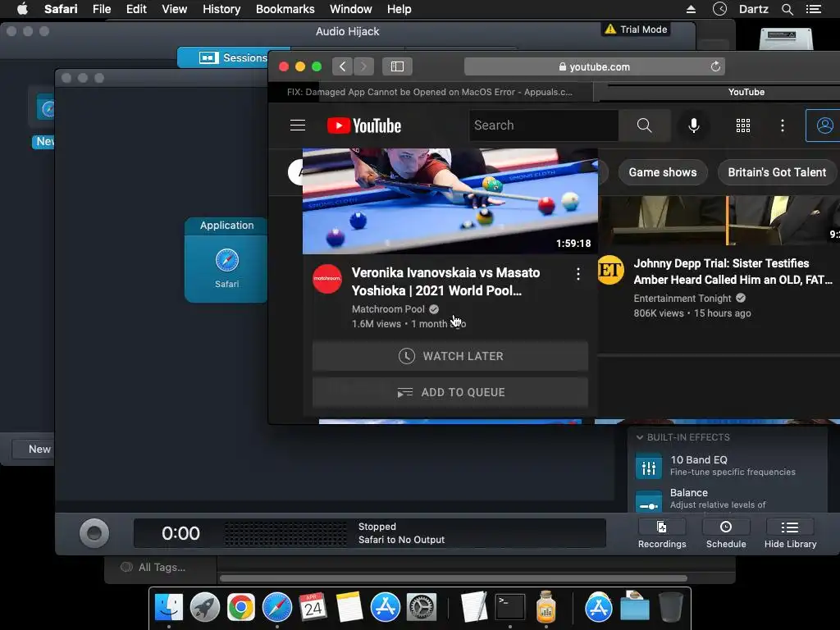
Task: Open the Edit menu
Action: point(136,9)
